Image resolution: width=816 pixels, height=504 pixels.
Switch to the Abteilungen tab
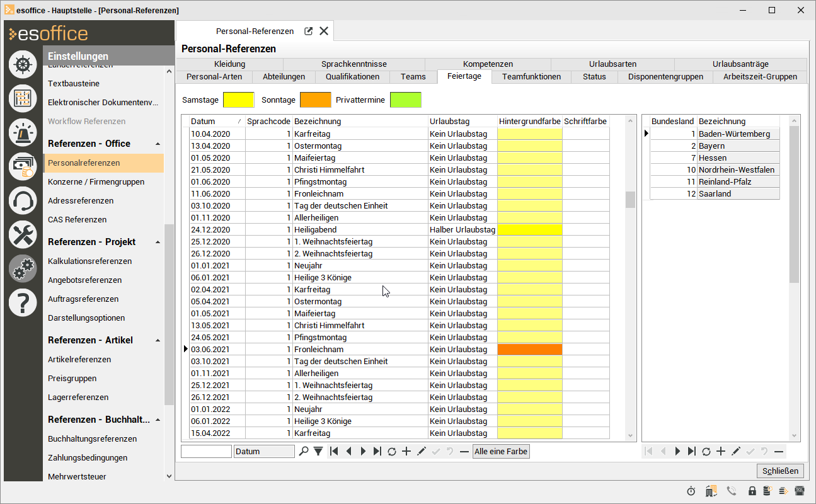tap(284, 77)
